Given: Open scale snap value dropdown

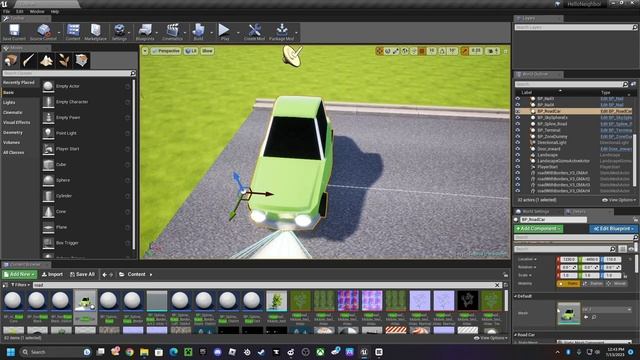Looking at the screenshot, I should click(x=476, y=51).
